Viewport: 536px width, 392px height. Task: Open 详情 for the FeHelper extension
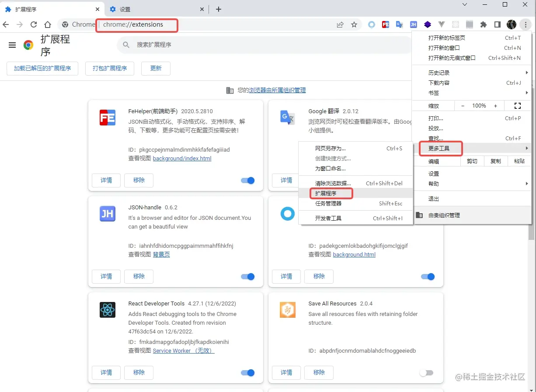[106, 180]
